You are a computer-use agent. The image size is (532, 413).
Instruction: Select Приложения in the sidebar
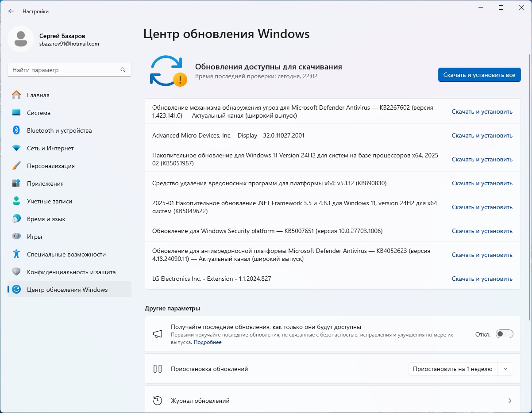click(69, 184)
